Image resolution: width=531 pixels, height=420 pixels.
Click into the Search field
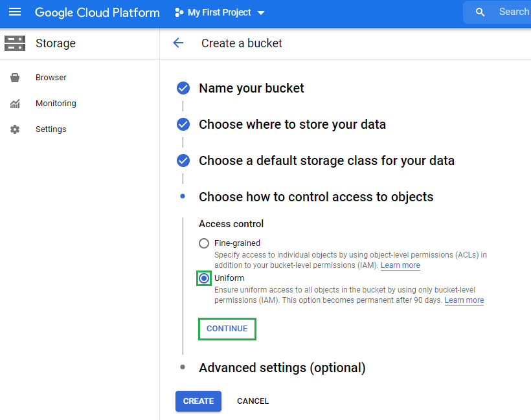[x=513, y=12]
